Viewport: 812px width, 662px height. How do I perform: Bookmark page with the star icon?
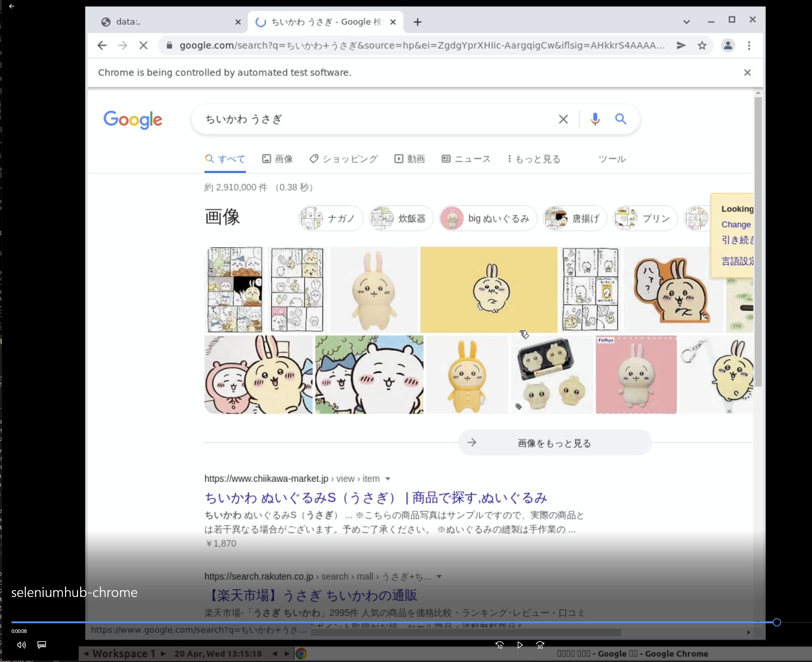tap(702, 46)
